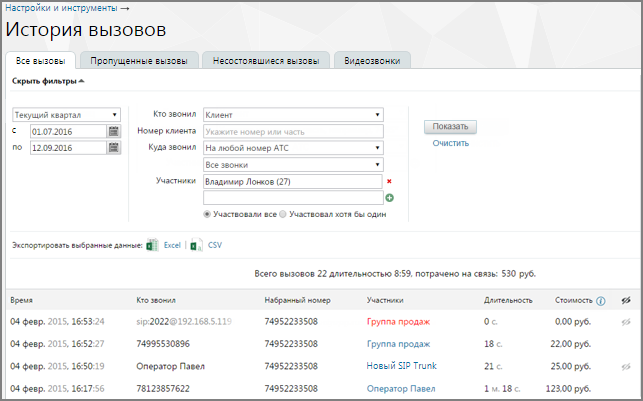Image resolution: width=643 pixels, height=401 pixels.
Task: Click the Очистить link to reset filters
Action: click(450, 143)
